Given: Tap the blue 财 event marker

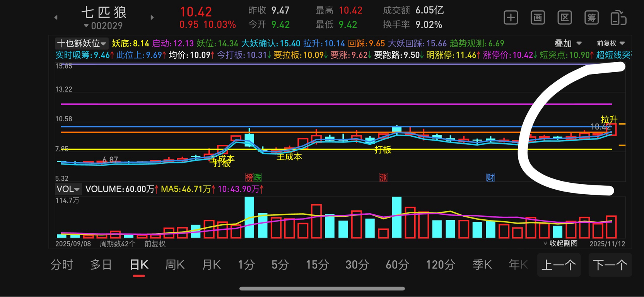Looking at the screenshot, I should [x=490, y=177].
